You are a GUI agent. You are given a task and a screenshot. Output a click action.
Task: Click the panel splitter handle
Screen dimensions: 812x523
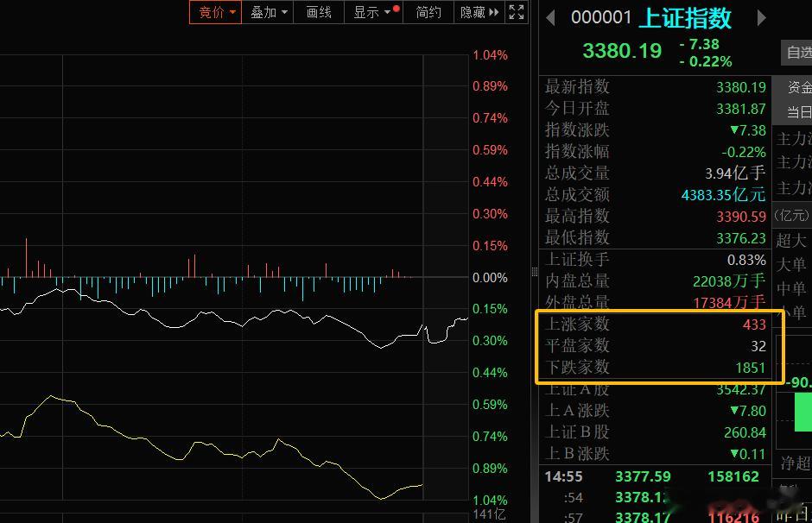535,272
